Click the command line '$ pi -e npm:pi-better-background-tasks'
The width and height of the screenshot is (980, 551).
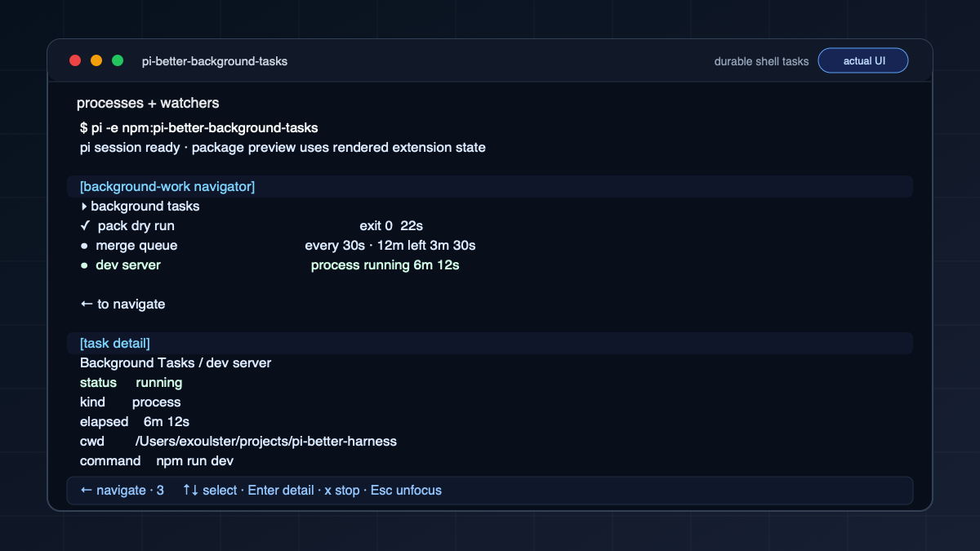[198, 128]
